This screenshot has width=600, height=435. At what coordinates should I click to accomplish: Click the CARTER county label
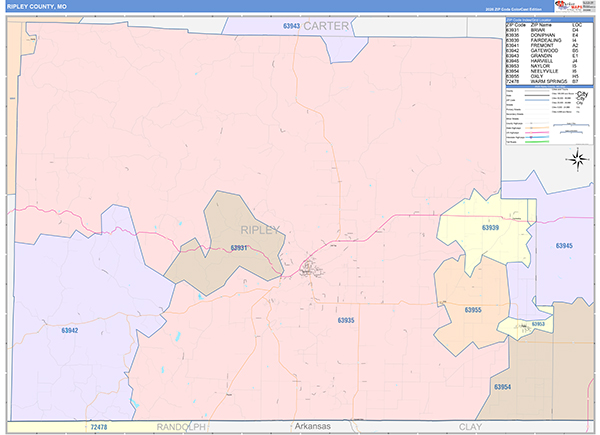(x=326, y=26)
